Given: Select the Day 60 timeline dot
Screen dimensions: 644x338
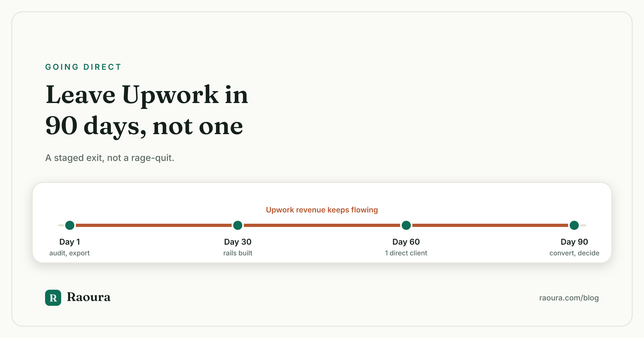Looking at the screenshot, I should 406,225.
